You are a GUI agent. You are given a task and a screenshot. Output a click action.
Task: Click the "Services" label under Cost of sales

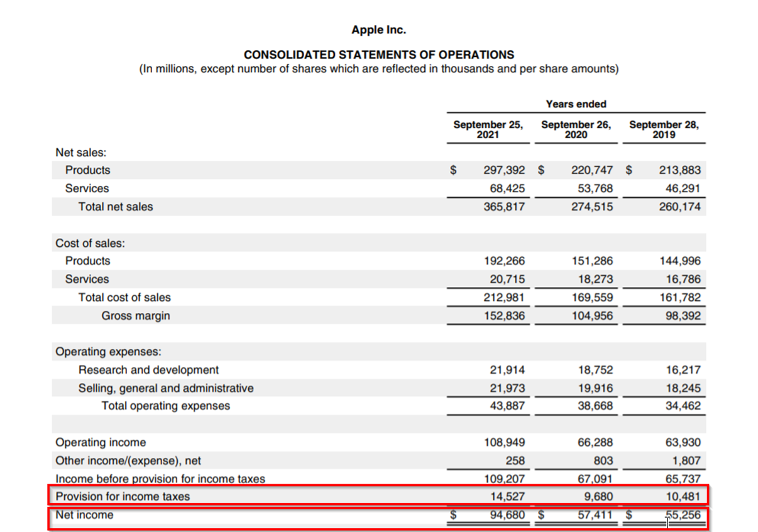click(87, 280)
